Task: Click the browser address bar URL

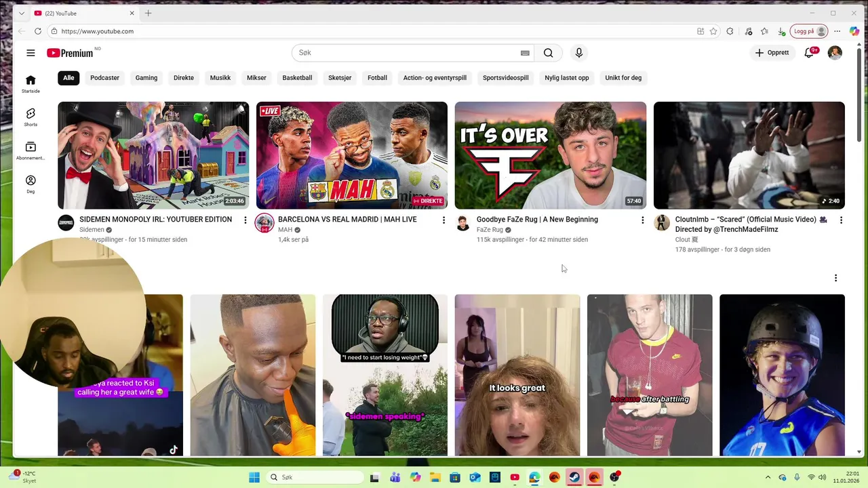Action: click(x=97, y=31)
